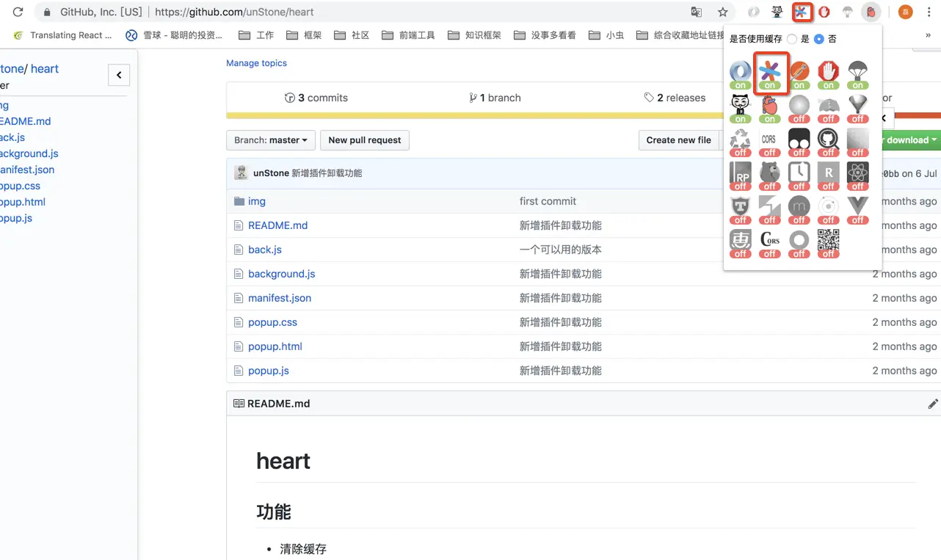This screenshot has width=941, height=560.
Task: Enable the funnel extension in popup
Action: 857,108
